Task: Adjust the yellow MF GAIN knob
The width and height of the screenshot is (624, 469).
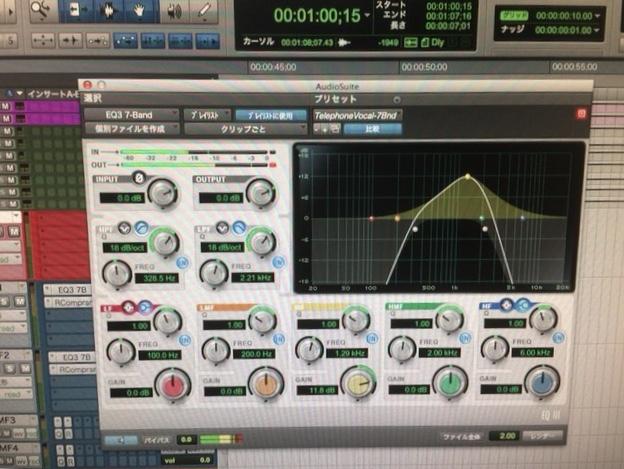Action: (x=358, y=383)
